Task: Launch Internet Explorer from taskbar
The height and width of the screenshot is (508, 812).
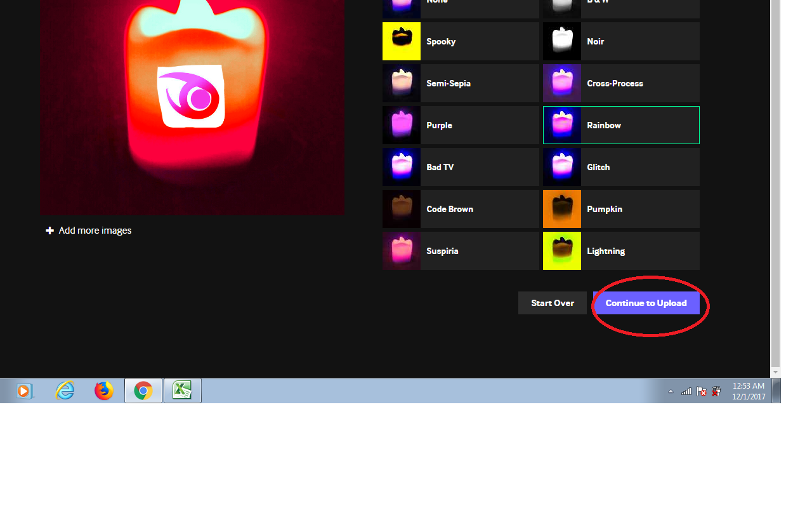Action: (x=65, y=391)
